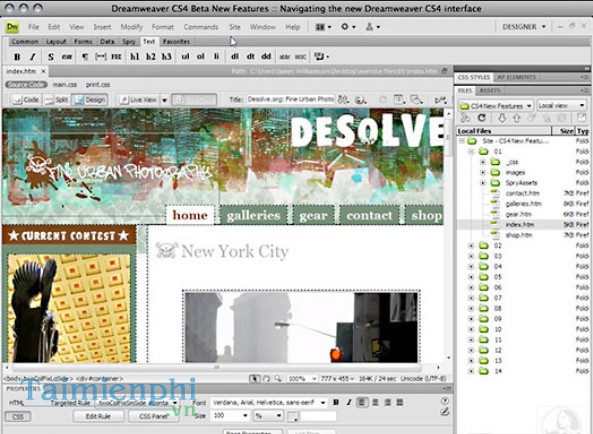Click the help icon in Properties panel
This screenshot has height=434, width=593.
point(445,401)
